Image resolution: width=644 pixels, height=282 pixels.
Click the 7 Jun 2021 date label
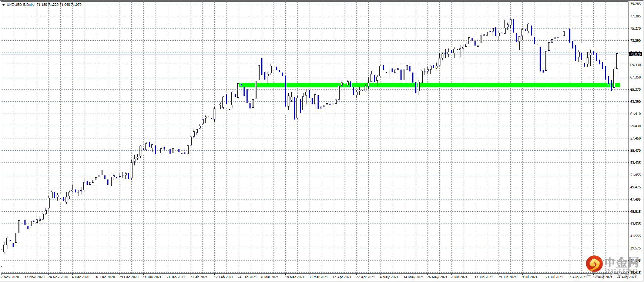pyautogui.click(x=459, y=277)
